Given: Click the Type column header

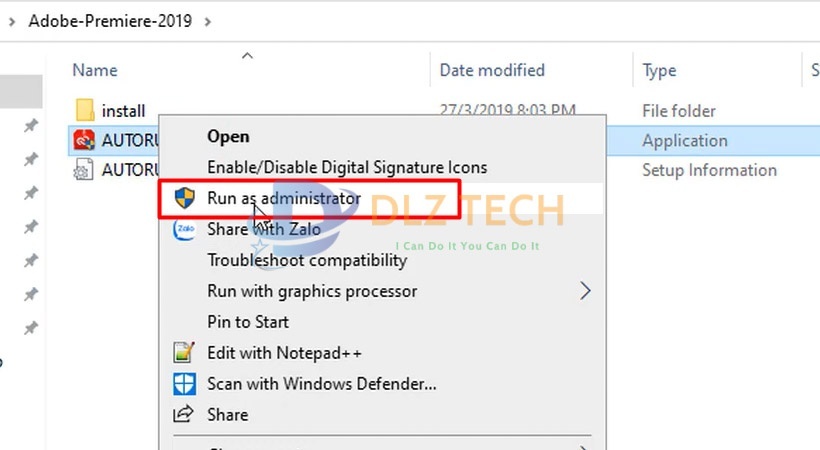Looking at the screenshot, I should click(659, 70).
